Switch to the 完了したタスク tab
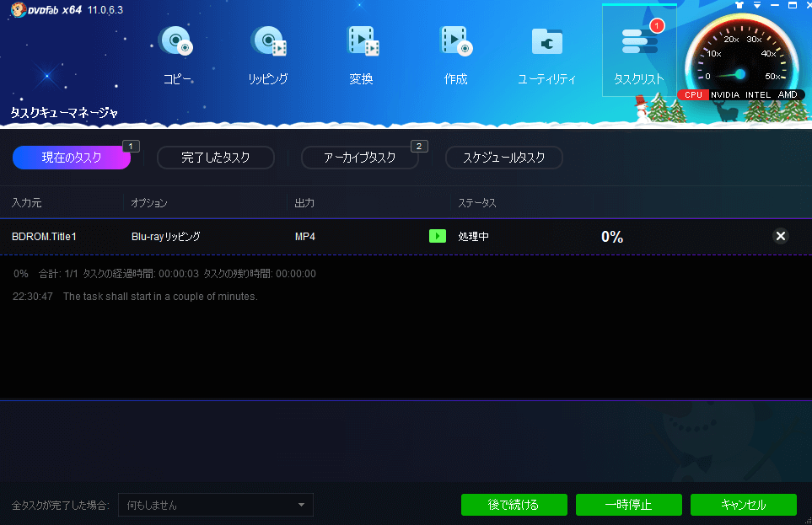Viewport: 812px width, 525px height. [215, 158]
